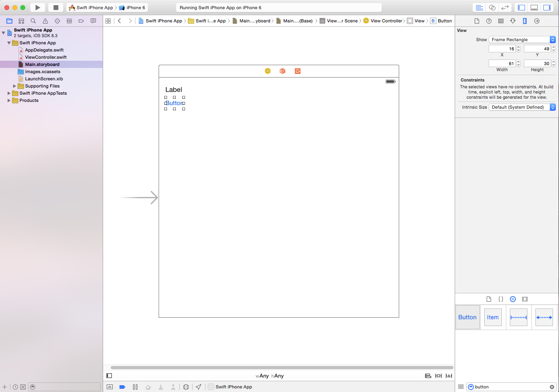Screen dimensions: 559x392
Task: Click the horizontal canvas scrollbar
Action: click(282, 367)
